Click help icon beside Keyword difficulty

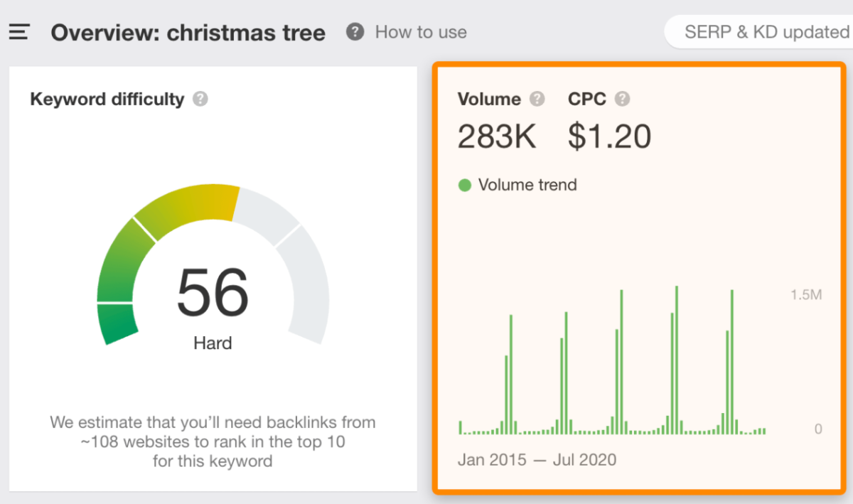point(200,100)
